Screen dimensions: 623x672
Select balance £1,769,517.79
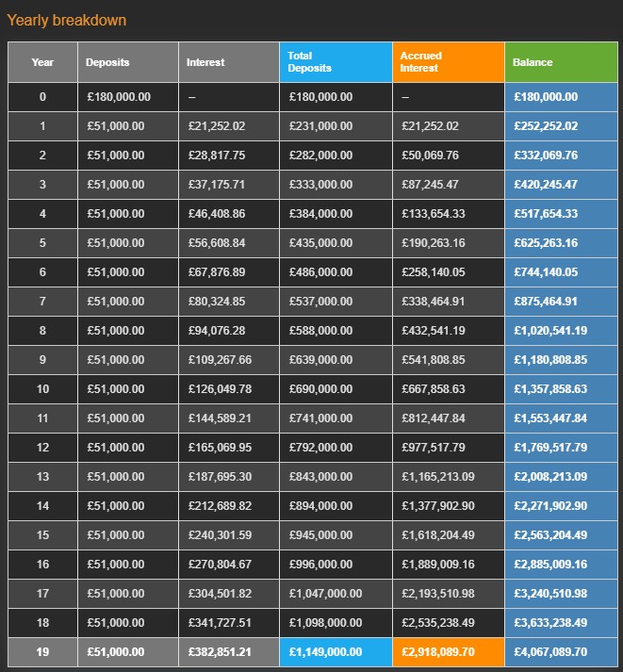coord(550,448)
